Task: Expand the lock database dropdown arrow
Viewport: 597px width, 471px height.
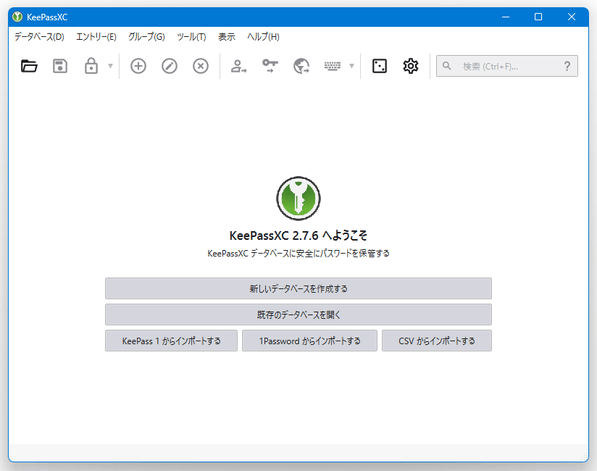Action: [110, 66]
